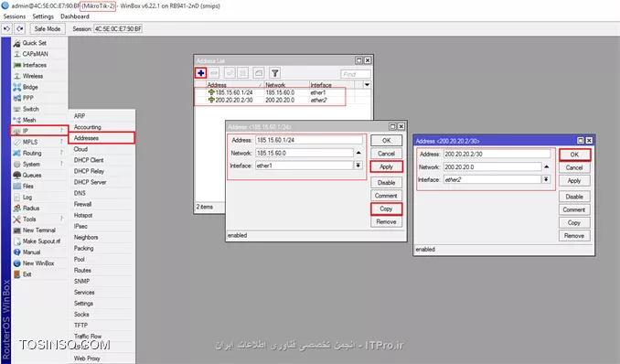
Task: Click the Find field in Address List
Action: pyautogui.click(x=356, y=74)
